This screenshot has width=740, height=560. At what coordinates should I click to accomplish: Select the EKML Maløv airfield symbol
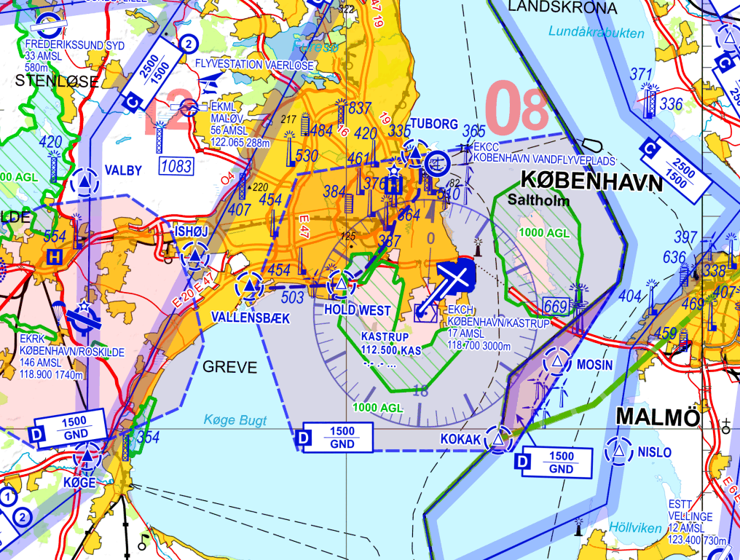point(189,107)
